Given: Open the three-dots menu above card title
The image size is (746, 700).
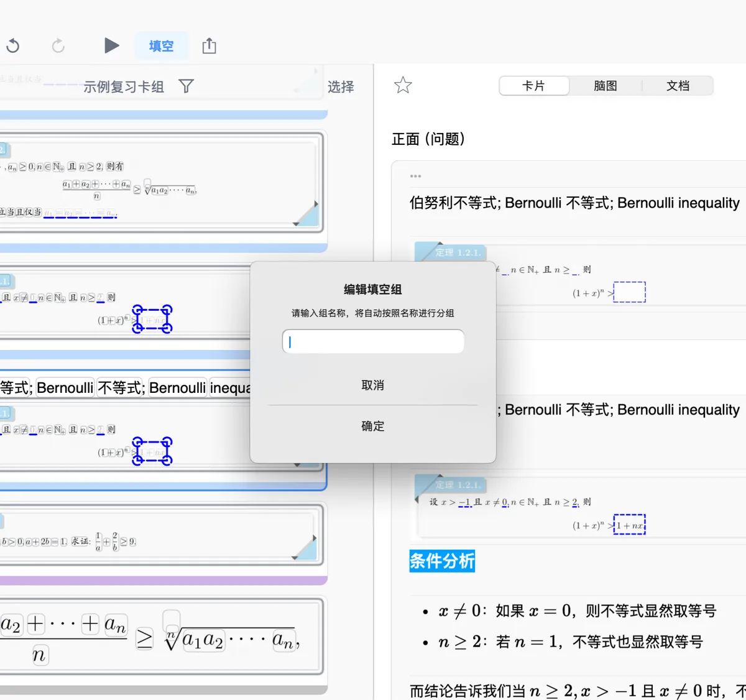Looking at the screenshot, I should pyautogui.click(x=415, y=176).
